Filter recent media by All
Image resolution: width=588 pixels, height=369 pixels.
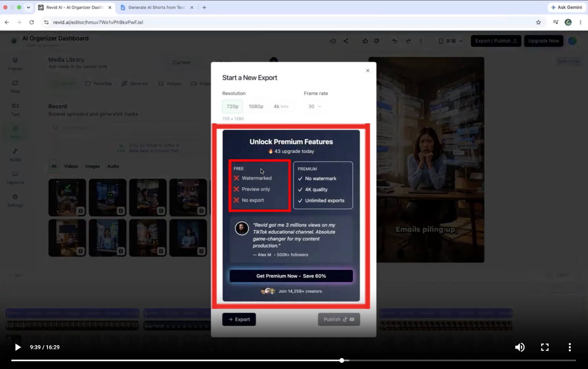54,166
